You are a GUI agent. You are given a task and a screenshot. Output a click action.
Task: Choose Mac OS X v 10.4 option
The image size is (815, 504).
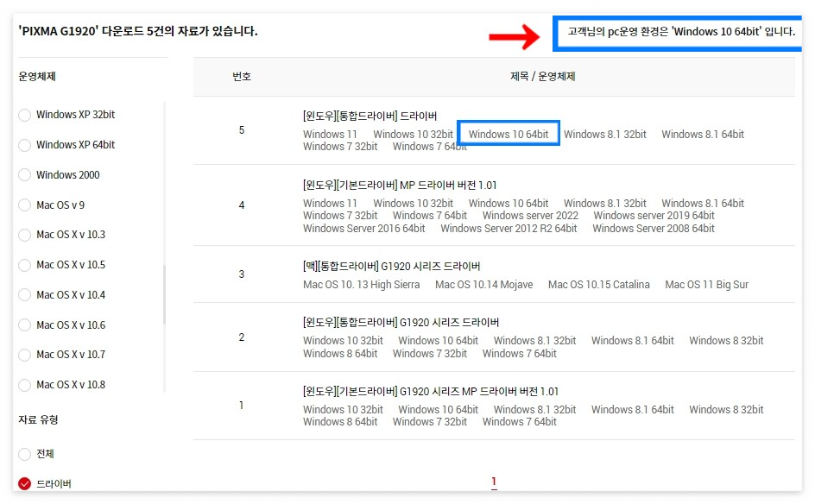[x=24, y=295]
